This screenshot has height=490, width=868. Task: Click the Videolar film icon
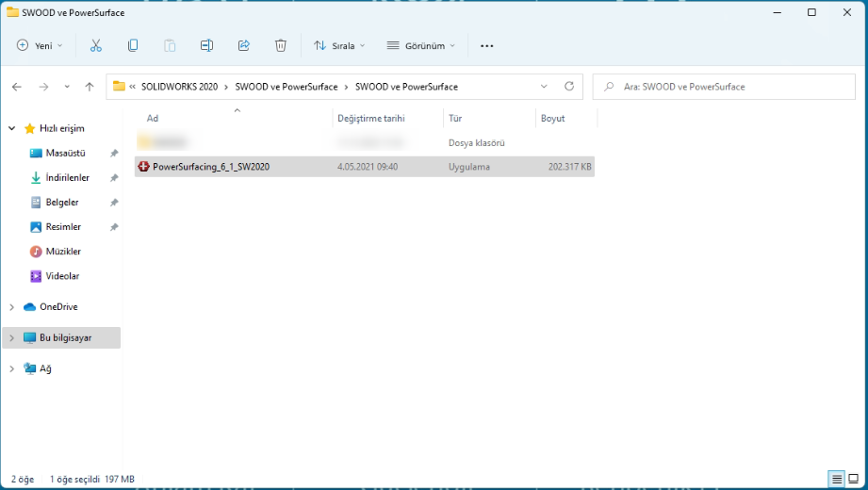[36, 276]
